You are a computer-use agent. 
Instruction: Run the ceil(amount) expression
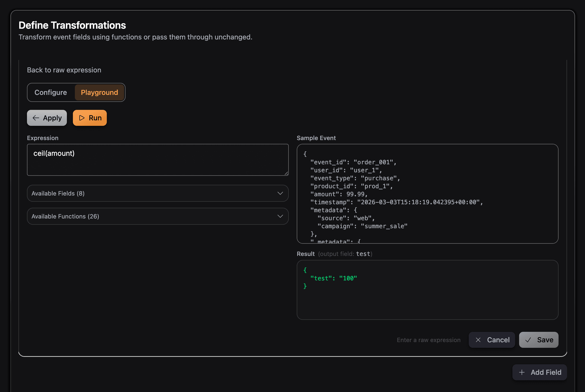(x=90, y=118)
